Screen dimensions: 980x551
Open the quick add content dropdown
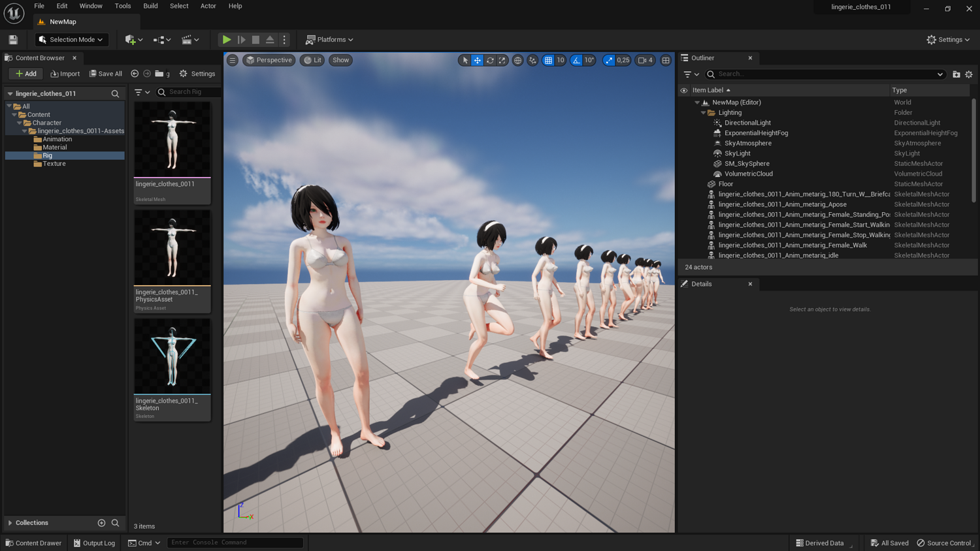134,40
